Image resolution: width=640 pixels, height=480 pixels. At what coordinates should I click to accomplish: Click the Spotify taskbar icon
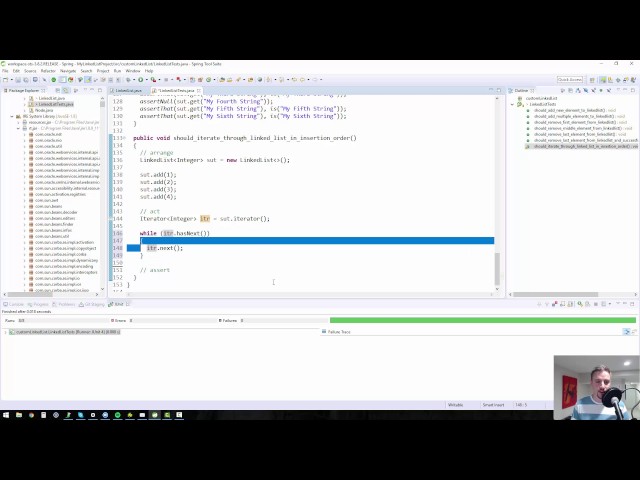click(x=118, y=415)
